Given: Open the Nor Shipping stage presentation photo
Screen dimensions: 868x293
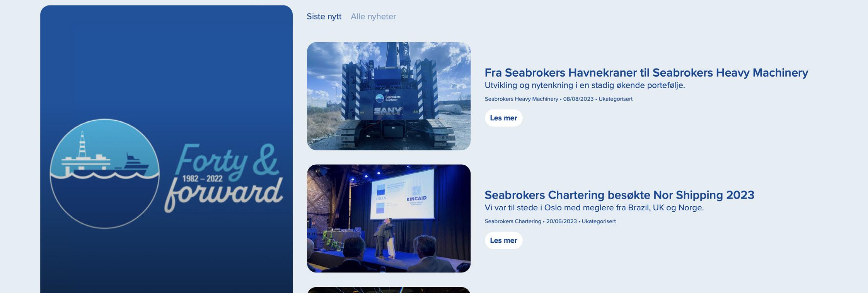Looking at the screenshot, I should coord(389,218).
